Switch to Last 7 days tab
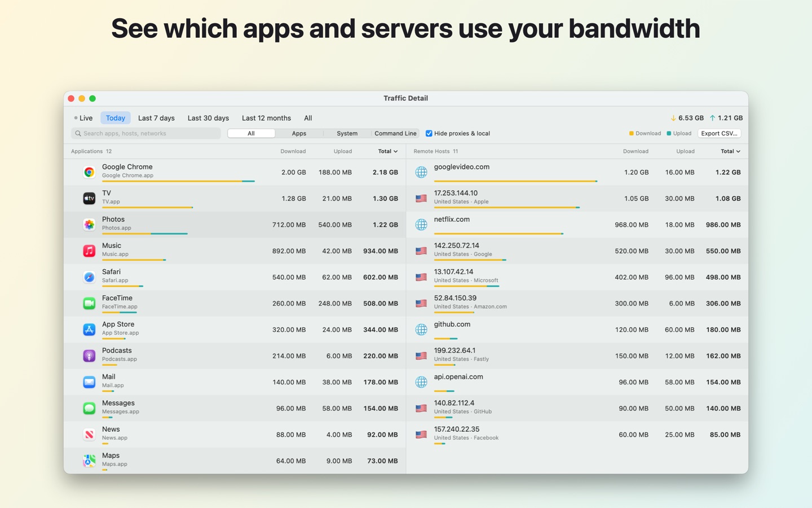Screen dimensions: 812x508 coord(156,118)
